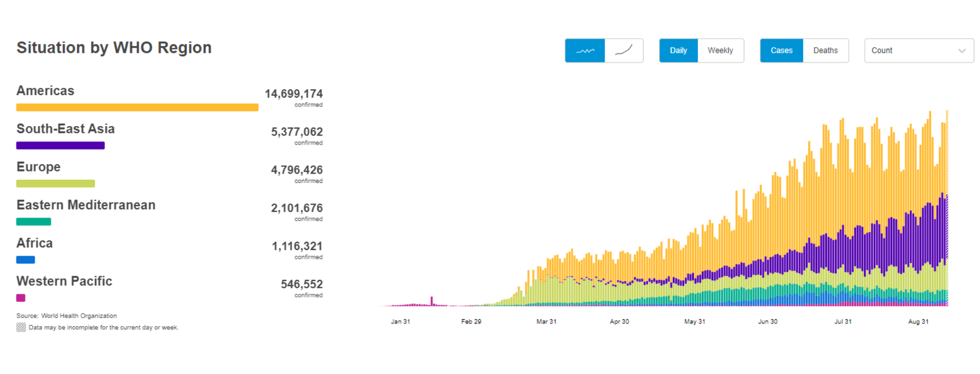Image resolution: width=980 pixels, height=374 pixels.
Task: Select the Americas region label
Action: [45, 91]
